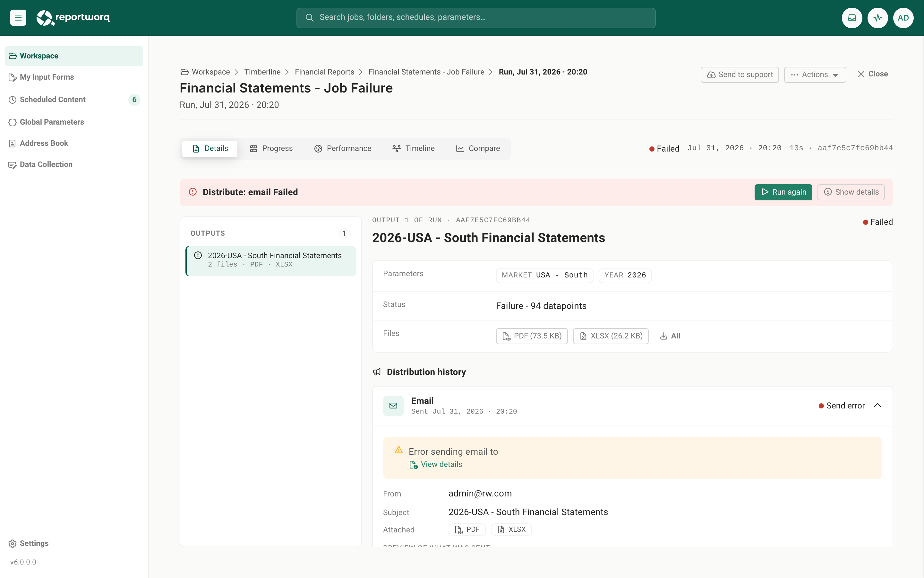Switch to the Compare tab

(478, 149)
